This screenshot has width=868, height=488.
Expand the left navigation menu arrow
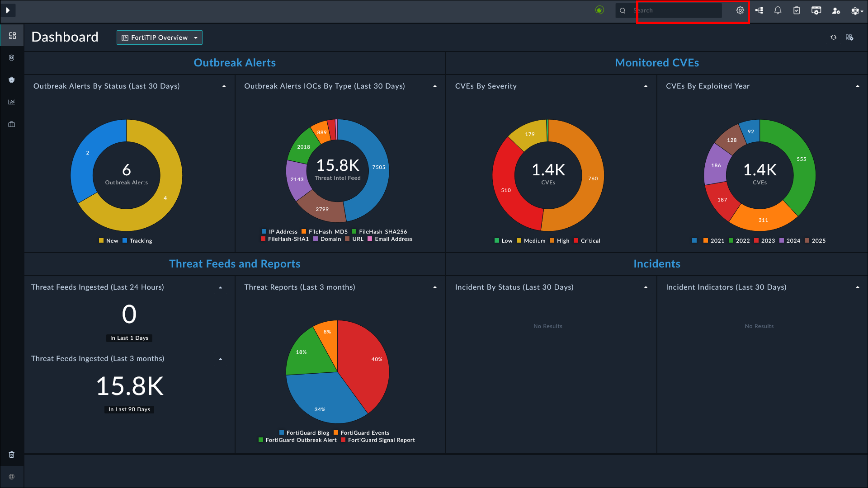[8, 10]
